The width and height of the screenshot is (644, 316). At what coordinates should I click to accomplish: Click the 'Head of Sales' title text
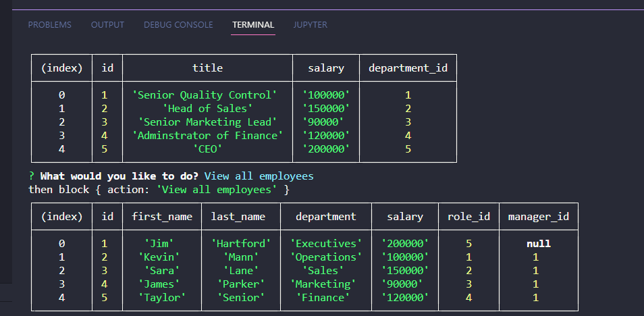(207, 109)
